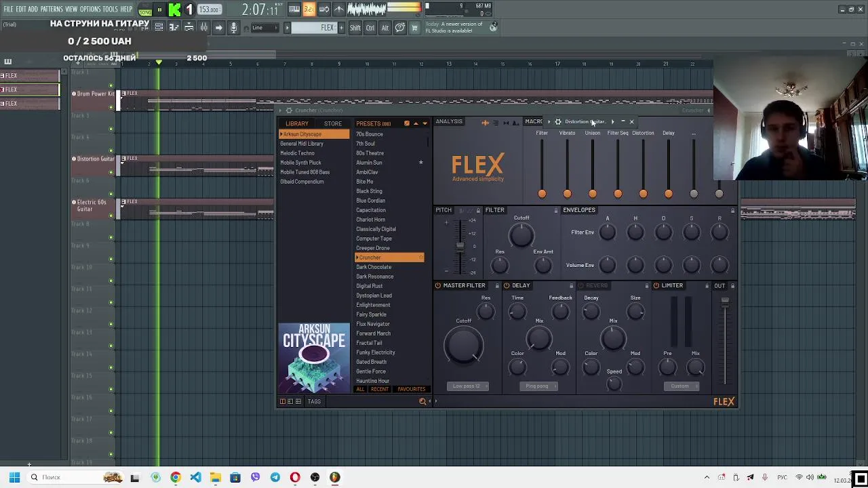Show RECENT presets filter
The image size is (868, 488).
click(x=380, y=389)
